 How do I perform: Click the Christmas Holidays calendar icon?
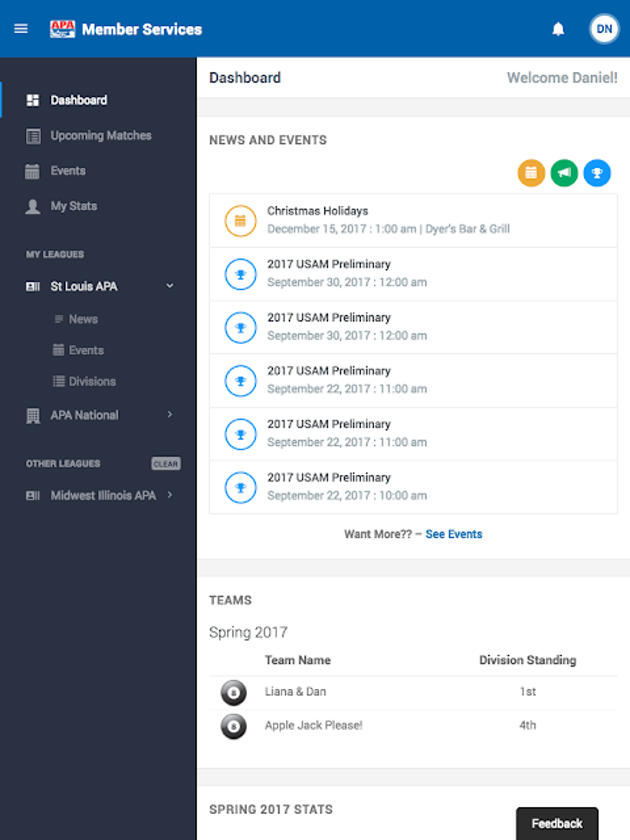[240, 220]
